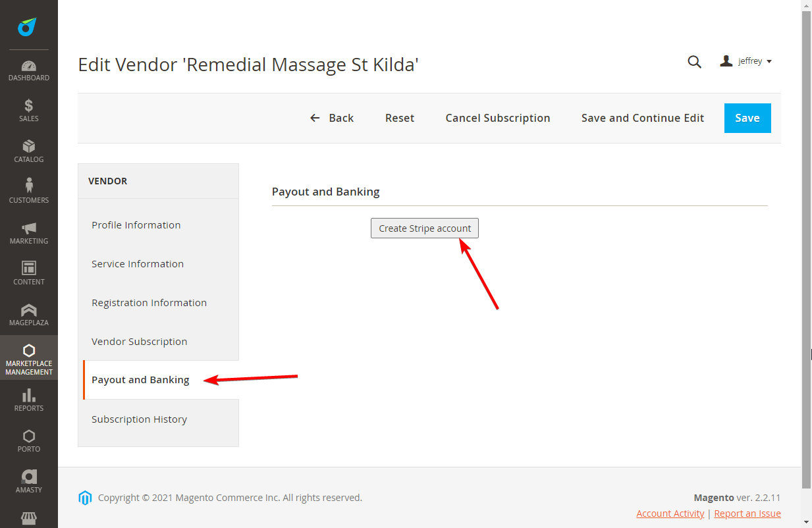This screenshot has width=812, height=528.
Task: Open the Customers person icon
Action: [x=29, y=186]
